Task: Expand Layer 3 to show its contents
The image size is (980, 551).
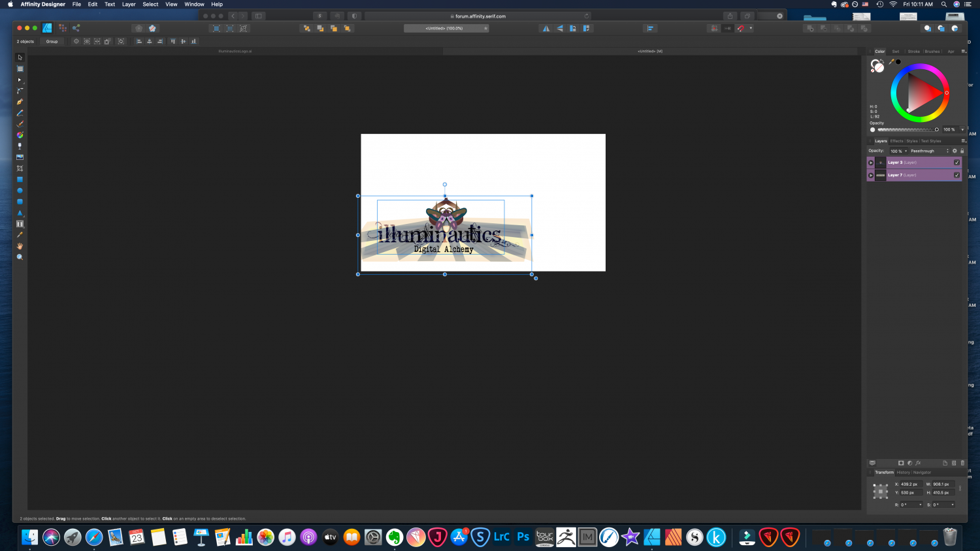Action: point(871,163)
